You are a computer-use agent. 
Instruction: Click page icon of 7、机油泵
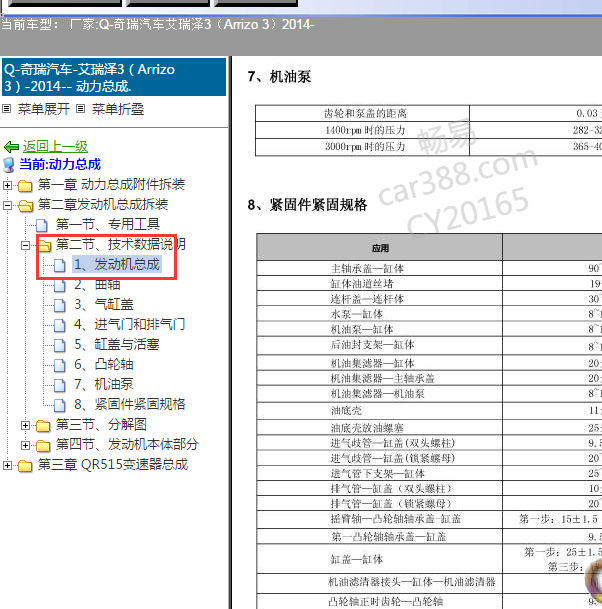pyautogui.click(x=59, y=385)
